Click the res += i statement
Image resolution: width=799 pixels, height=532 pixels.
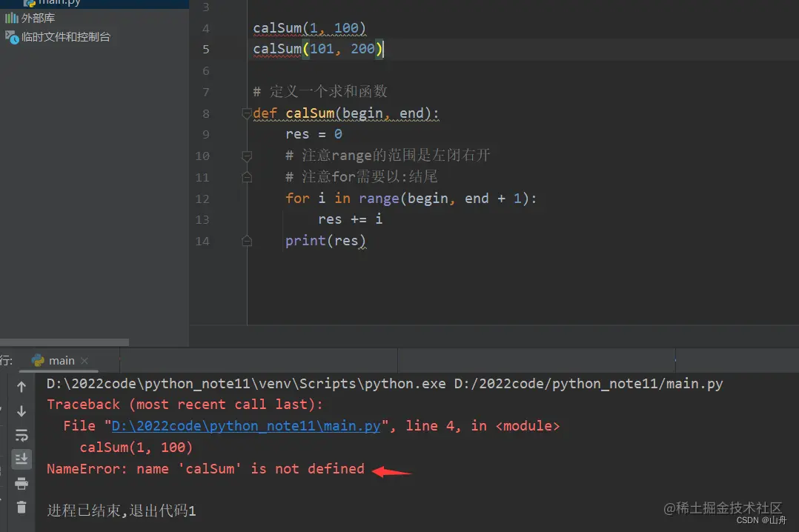click(351, 219)
